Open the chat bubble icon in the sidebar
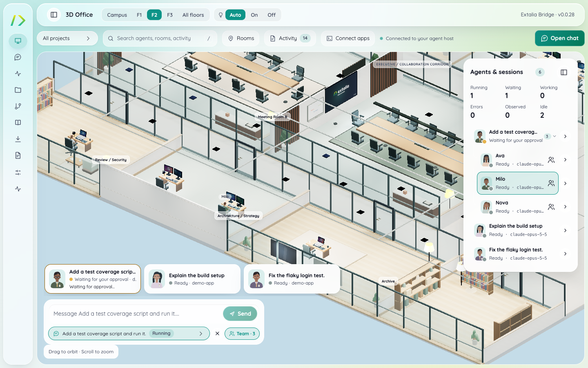The width and height of the screenshot is (588, 368). [x=18, y=57]
